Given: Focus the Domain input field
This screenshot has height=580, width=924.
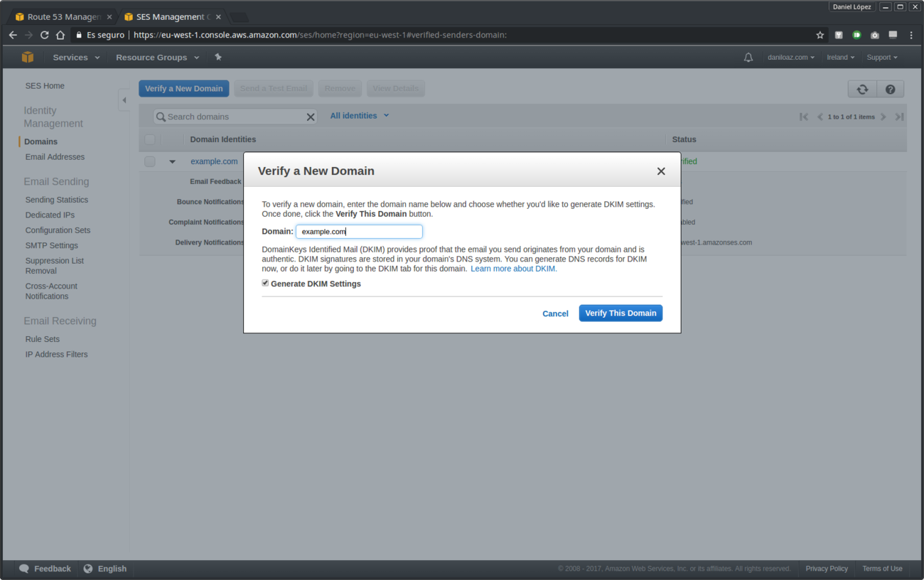Looking at the screenshot, I should (x=359, y=231).
